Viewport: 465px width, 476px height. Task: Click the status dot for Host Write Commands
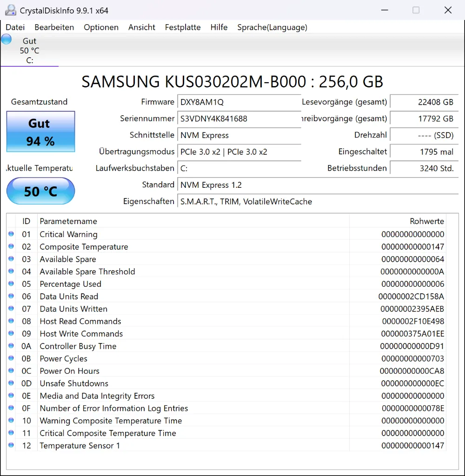pyautogui.click(x=11, y=333)
